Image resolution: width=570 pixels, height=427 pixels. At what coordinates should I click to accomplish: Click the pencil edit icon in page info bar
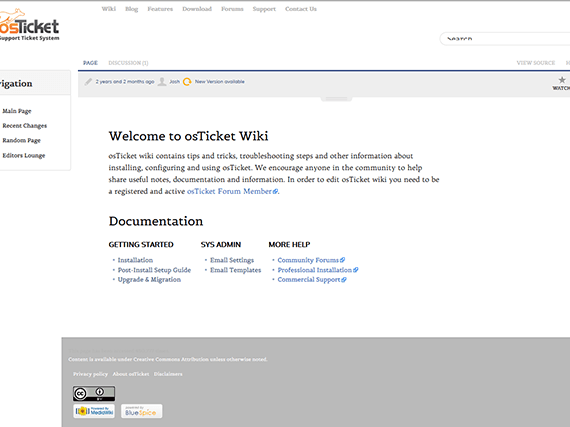[88, 82]
